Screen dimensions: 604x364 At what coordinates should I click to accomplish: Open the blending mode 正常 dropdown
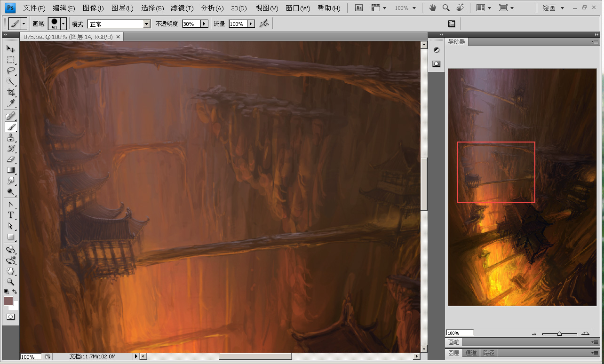click(x=147, y=24)
